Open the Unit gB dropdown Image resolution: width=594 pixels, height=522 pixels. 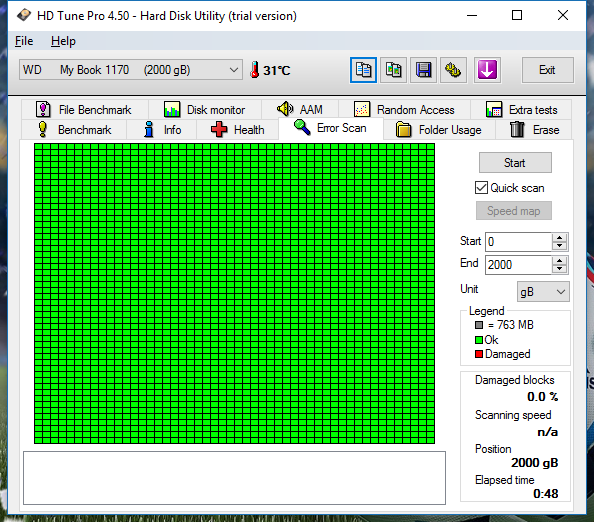(543, 292)
